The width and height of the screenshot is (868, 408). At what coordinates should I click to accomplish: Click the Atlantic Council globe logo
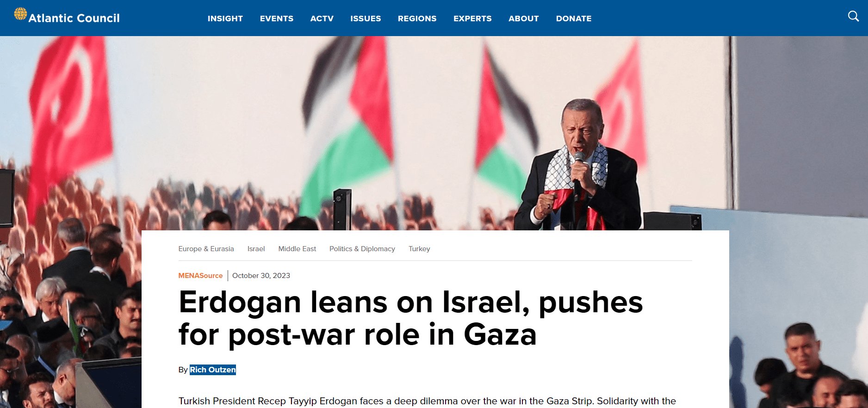(20, 14)
